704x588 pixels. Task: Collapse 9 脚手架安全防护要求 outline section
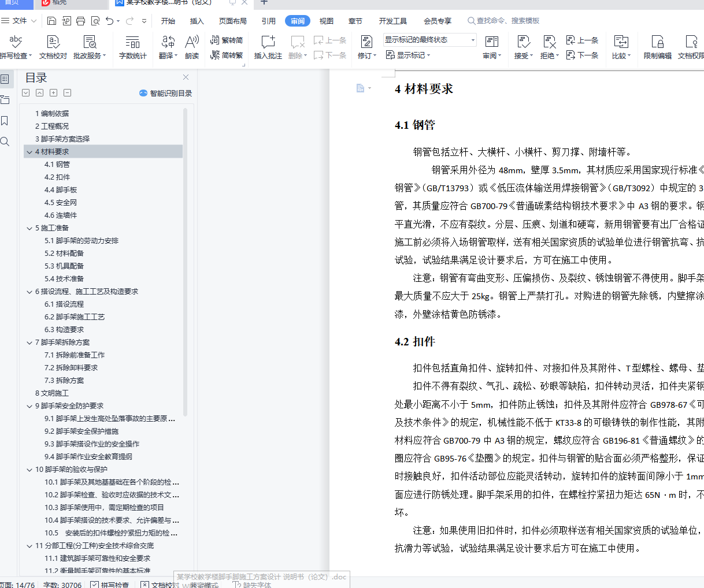[29, 406]
